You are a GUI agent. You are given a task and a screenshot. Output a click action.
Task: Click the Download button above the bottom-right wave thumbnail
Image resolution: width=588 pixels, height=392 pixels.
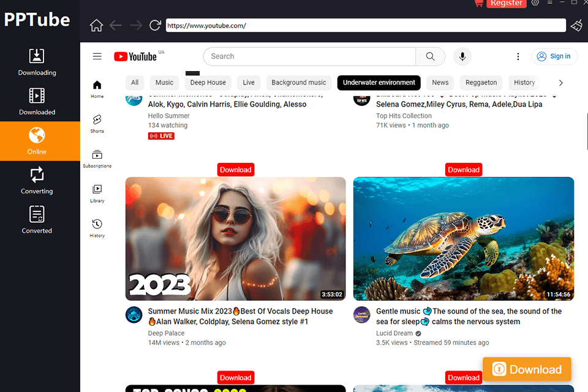coord(464,377)
